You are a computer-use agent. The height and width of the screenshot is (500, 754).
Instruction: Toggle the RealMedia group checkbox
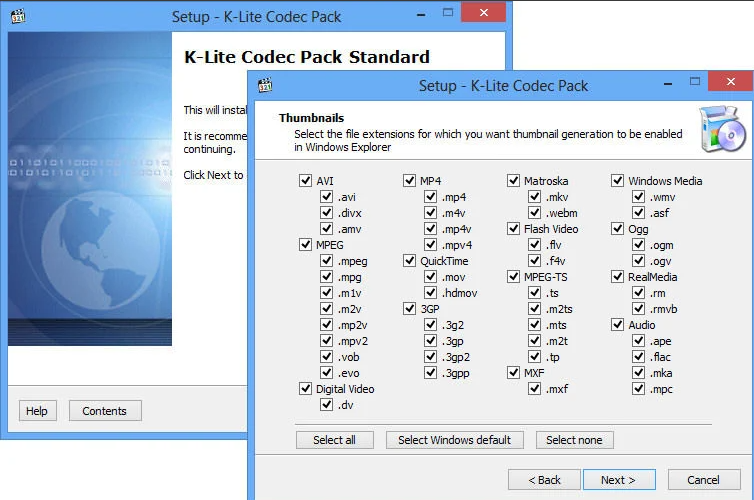617,277
